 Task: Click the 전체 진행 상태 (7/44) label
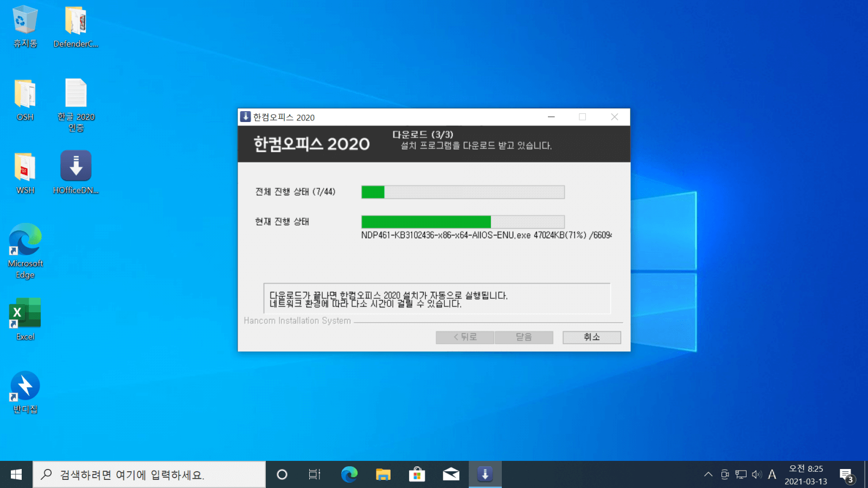click(295, 192)
